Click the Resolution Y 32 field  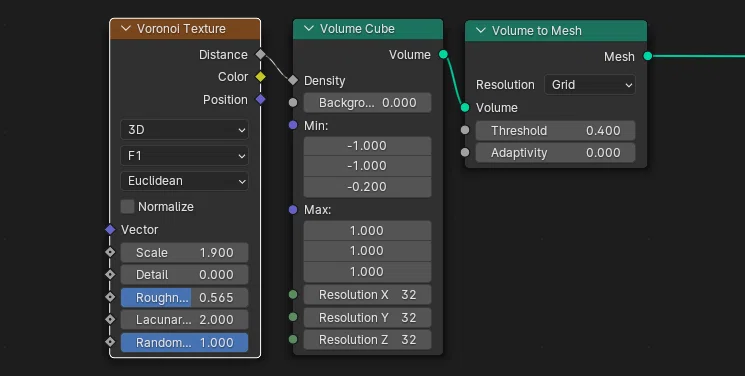click(x=367, y=317)
